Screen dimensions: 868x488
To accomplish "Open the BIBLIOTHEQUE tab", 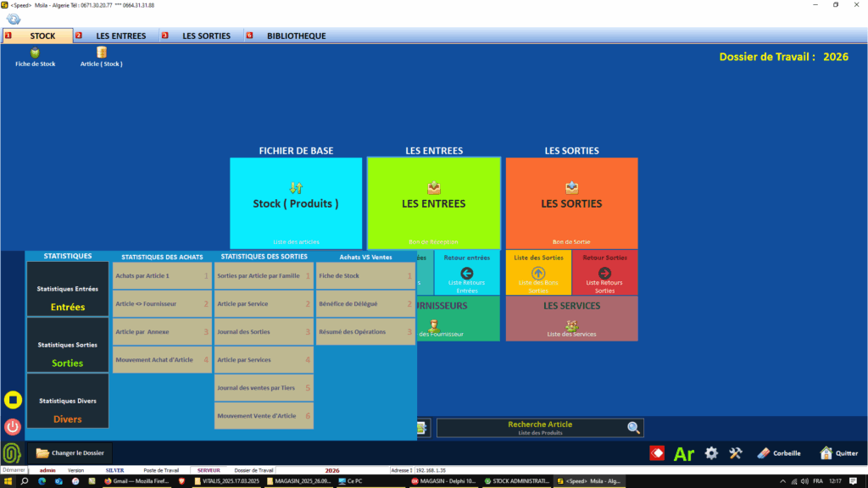I will coord(296,36).
